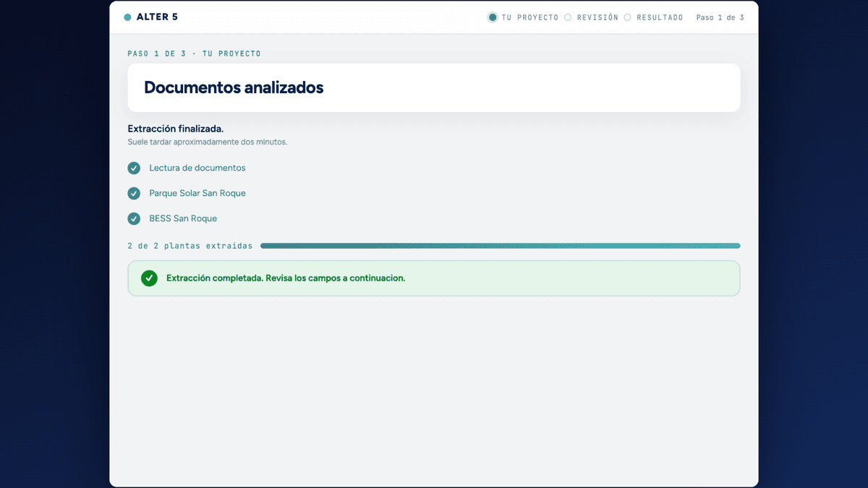Click checkmark icon beside Parque Solar San Roque
The height and width of the screenshot is (488, 868).
point(134,194)
